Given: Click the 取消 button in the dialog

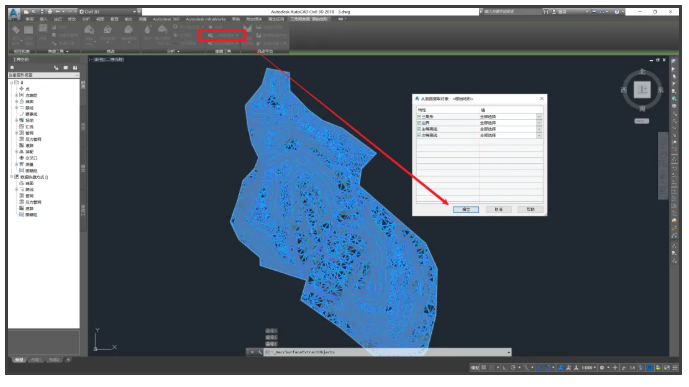Looking at the screenshot, I should click(x=498, y=210).
